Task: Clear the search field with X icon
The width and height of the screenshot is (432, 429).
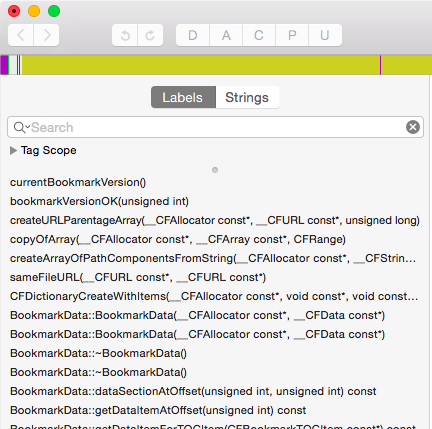Action: [413, 127]
